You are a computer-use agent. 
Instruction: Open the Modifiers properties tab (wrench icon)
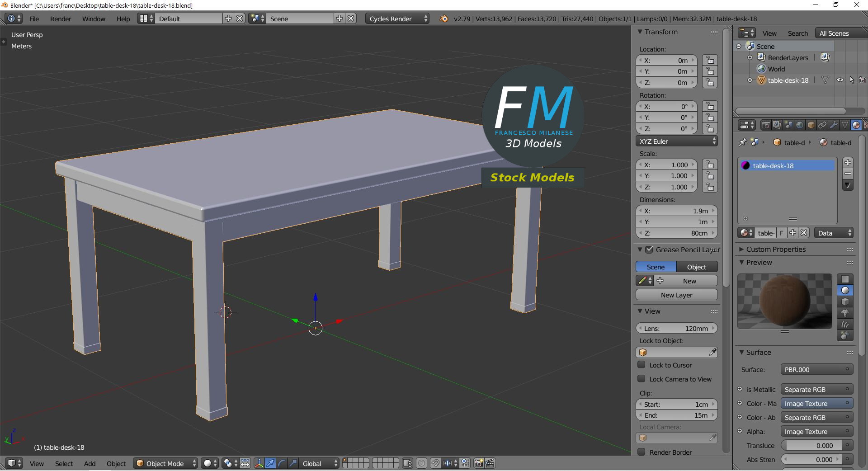pos(834,125)
